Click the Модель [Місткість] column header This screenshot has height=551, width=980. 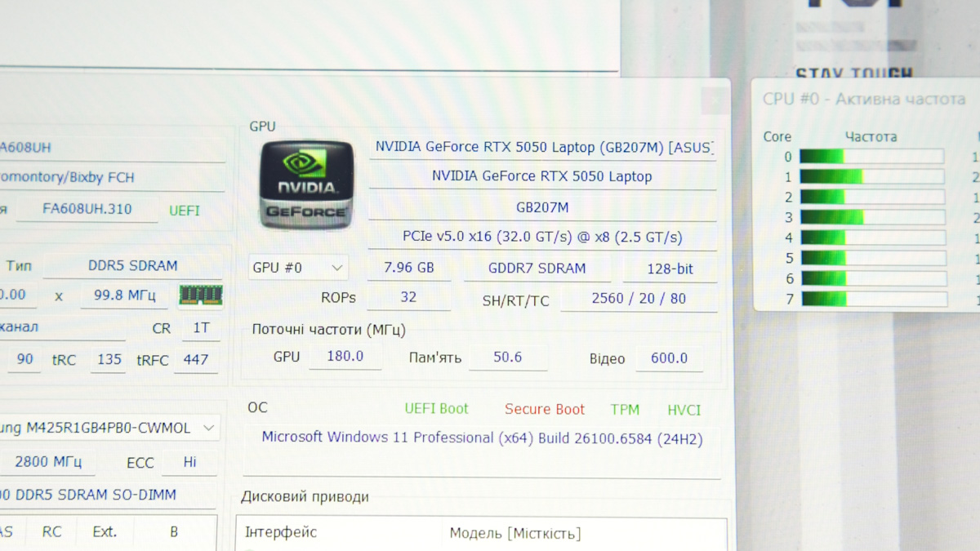pyautogui.click(x=515, y=534)
